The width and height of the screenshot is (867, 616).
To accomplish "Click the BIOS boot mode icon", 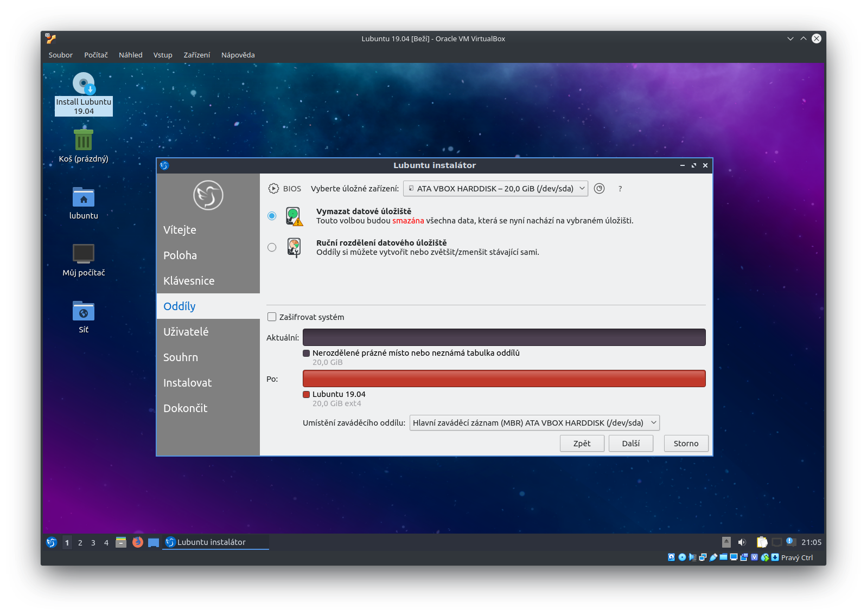I will [273, 188].
